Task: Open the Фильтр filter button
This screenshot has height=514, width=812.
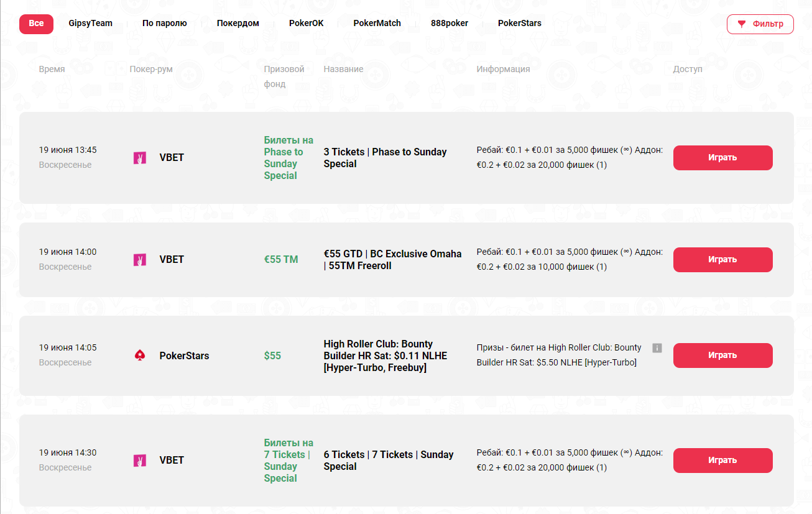Action: coord(760,24)
